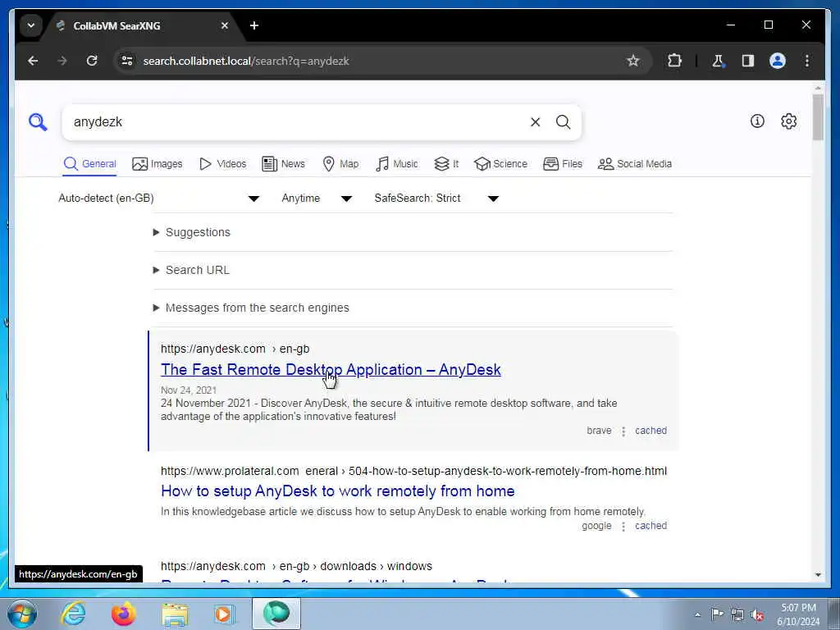Click the scrollbar down arrow
This screenshot has width=840, height=630.
tap(818, 575)
